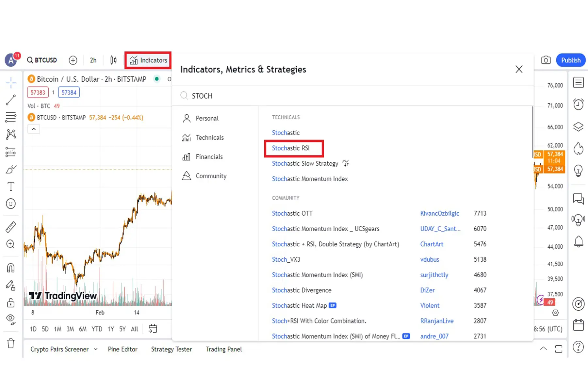
Task: Expand the bottom panel with up chevron
Action: [x=543, y=349]
